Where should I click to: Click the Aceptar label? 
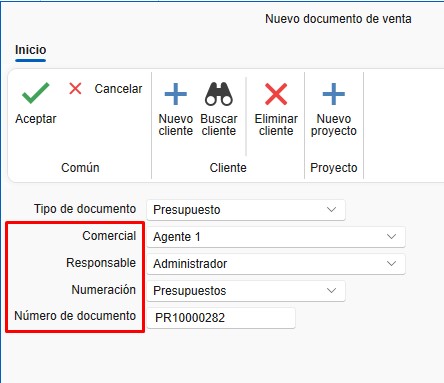(36, 119)
